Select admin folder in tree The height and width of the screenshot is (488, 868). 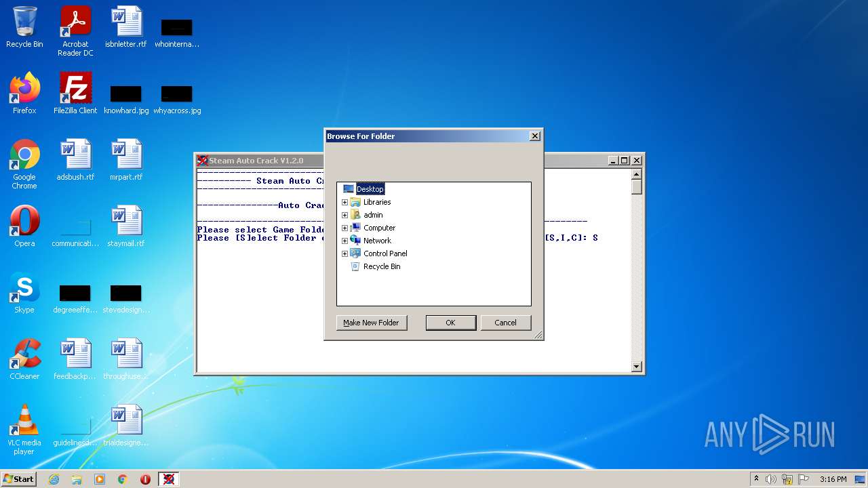point(373,215)
